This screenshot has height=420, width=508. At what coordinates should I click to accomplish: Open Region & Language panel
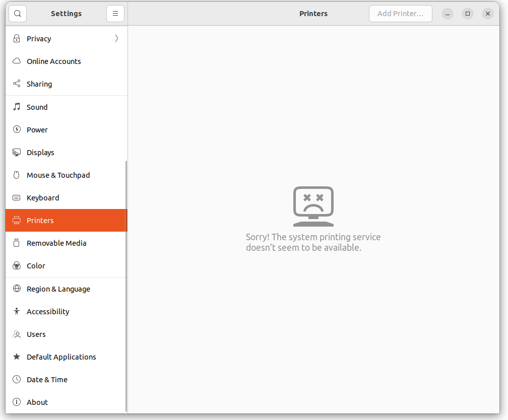(67, 289)
